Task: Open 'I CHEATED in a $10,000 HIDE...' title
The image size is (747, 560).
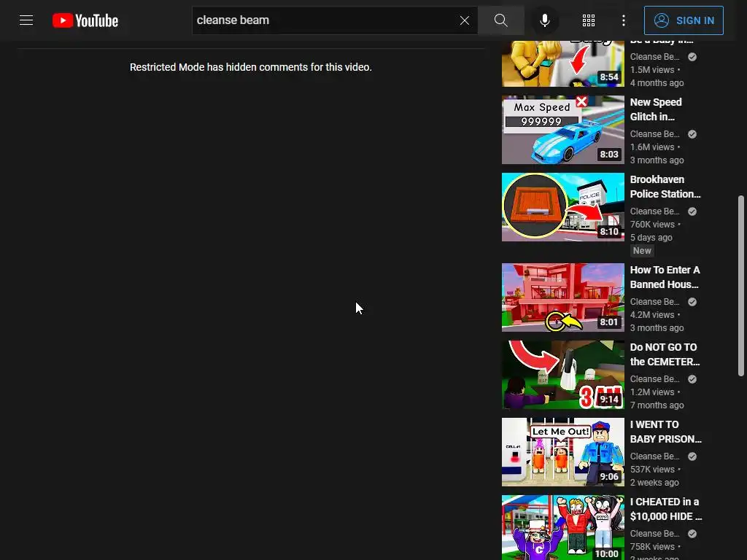Action: (666, 509)
